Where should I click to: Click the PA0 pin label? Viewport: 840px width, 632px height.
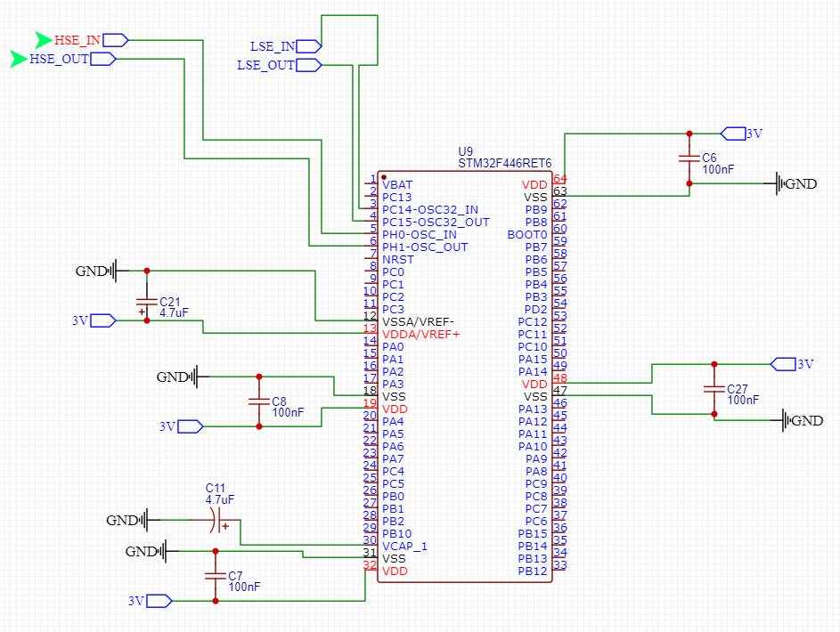393,347
